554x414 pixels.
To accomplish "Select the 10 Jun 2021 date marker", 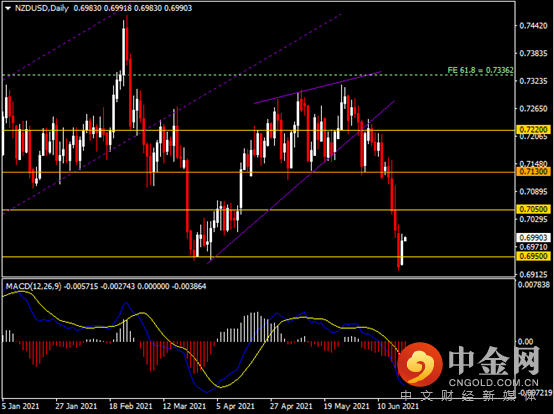I will click(398, 406).
